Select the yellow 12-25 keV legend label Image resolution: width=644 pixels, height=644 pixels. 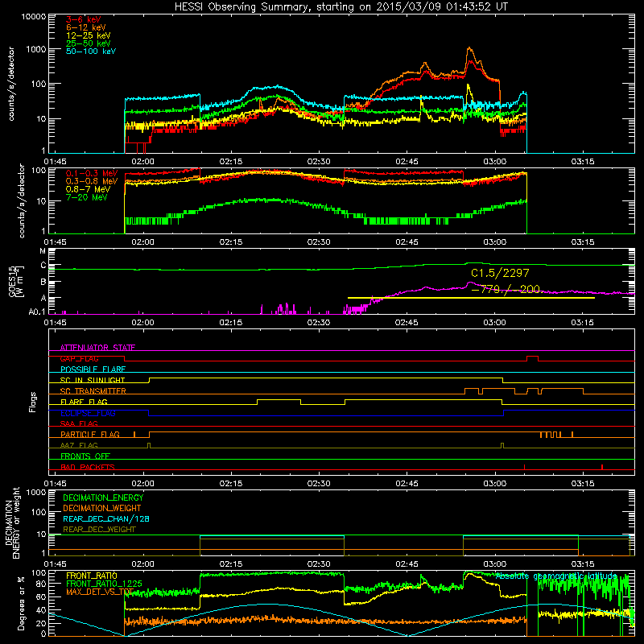(x=89, y=35)
